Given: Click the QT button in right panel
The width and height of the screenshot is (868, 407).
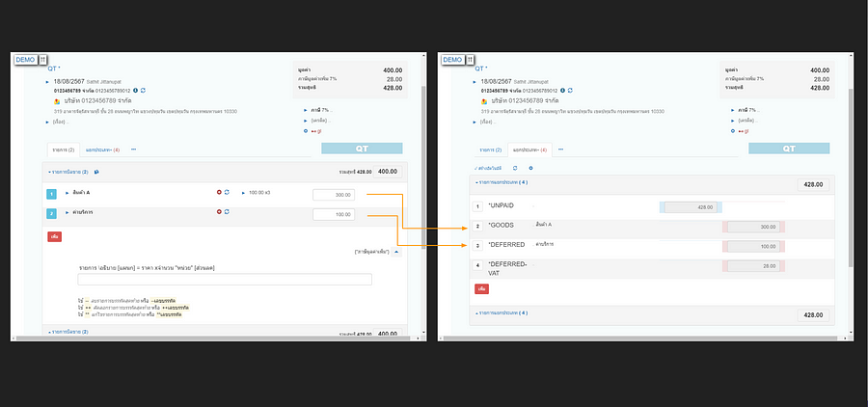Looking at the screenshot, I should [788, 149].
